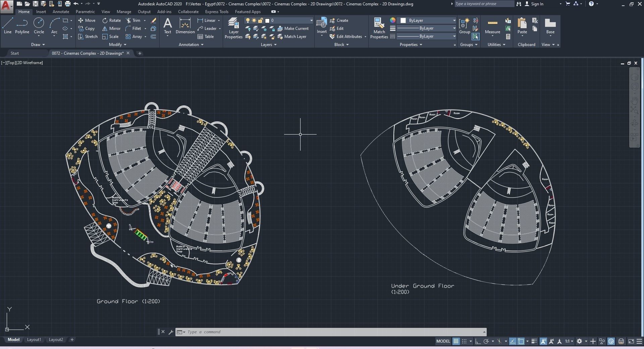Switch to the Layout1 tab
This screenshot has height=349, width=644.
[34, 340]
